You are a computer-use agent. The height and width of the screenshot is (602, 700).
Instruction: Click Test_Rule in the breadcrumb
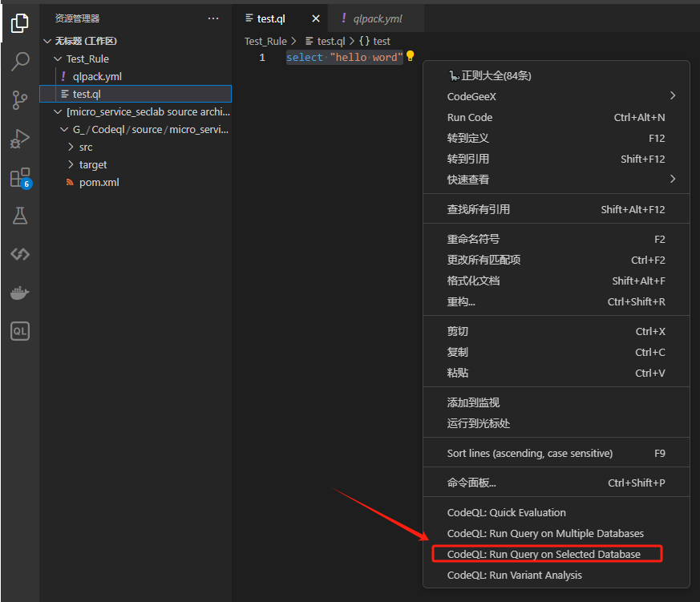[265, 41]
